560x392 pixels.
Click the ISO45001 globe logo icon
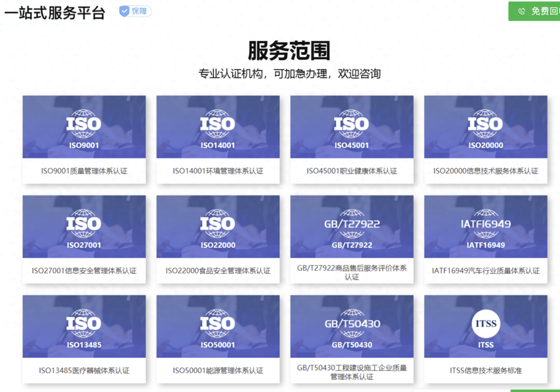[352, 123]
